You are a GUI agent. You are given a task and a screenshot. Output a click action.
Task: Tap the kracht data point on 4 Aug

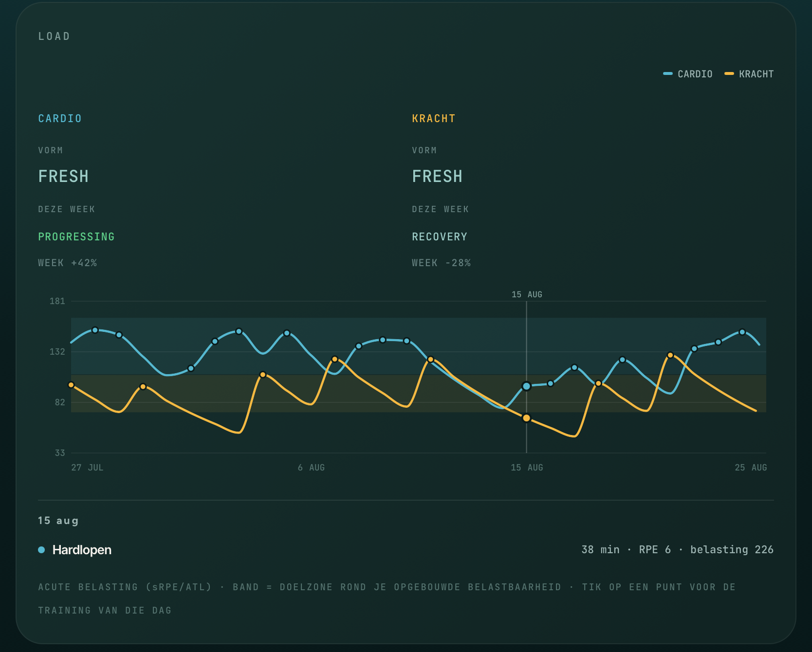(x=263, y=375)
